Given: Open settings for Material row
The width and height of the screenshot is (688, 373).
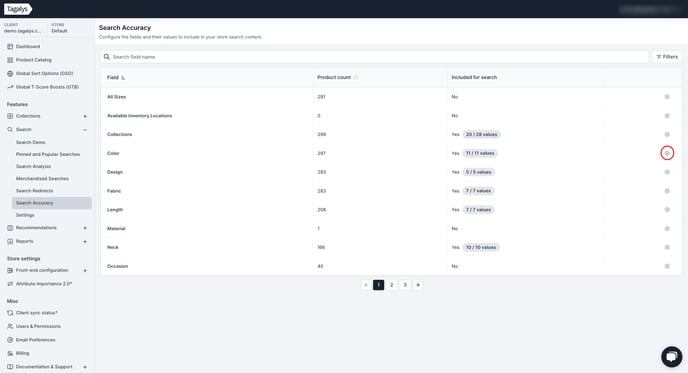Looking at the screenshot, I should tap(667, 229).
